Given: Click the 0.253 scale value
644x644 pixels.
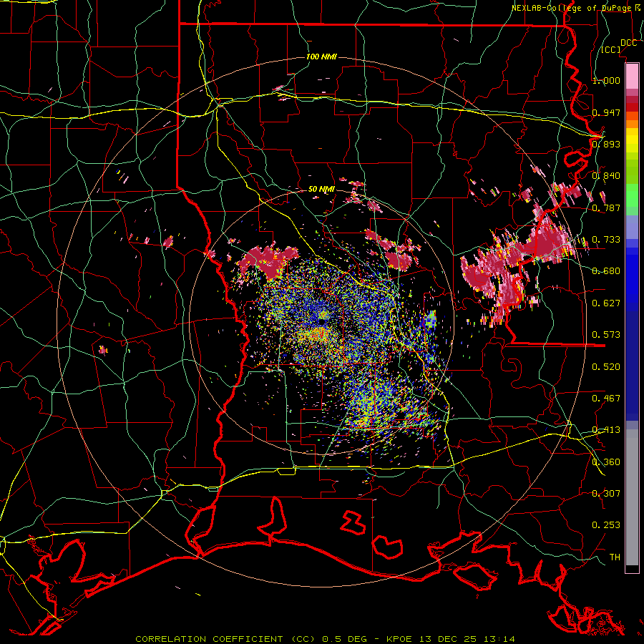Looking at the screenshot, I should pos(606,525).
